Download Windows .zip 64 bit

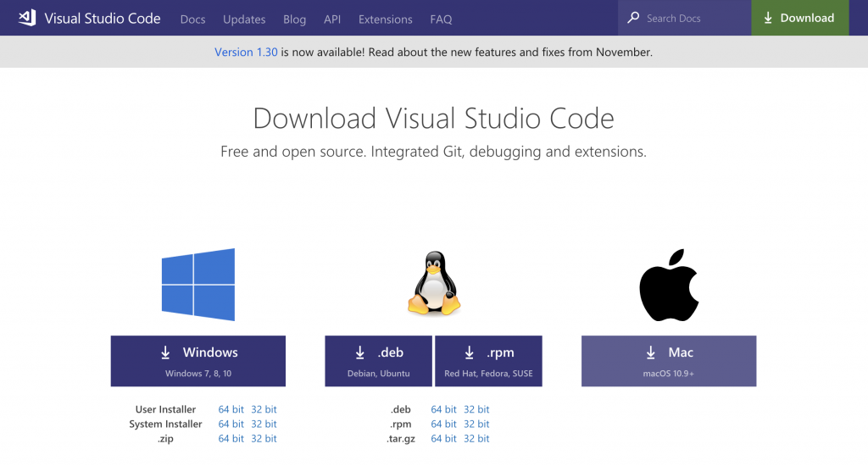(231, 438)
